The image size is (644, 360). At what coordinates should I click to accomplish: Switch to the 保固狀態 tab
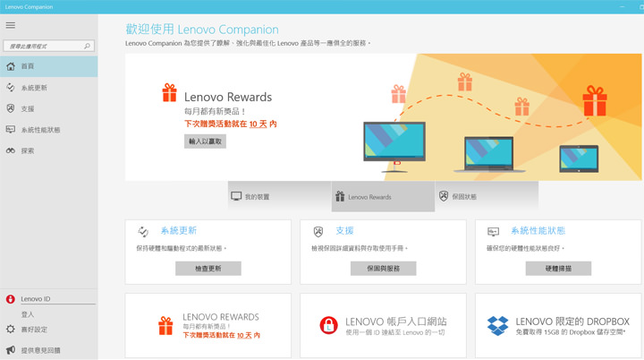(x=487, y=197)
